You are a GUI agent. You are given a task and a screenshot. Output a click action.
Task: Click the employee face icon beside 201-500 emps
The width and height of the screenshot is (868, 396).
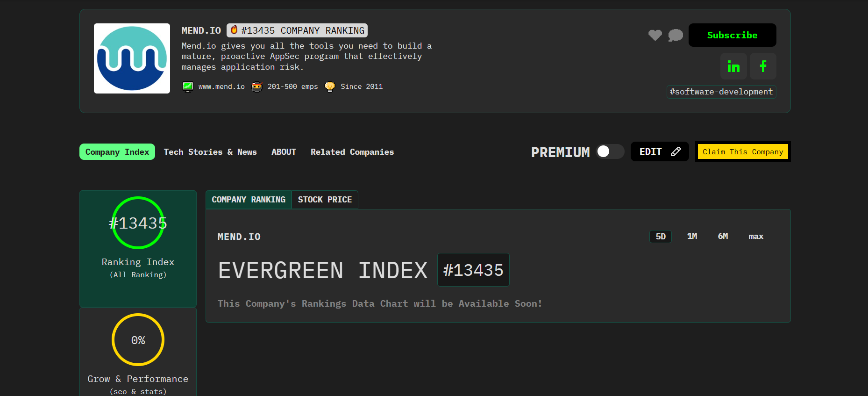257,86
